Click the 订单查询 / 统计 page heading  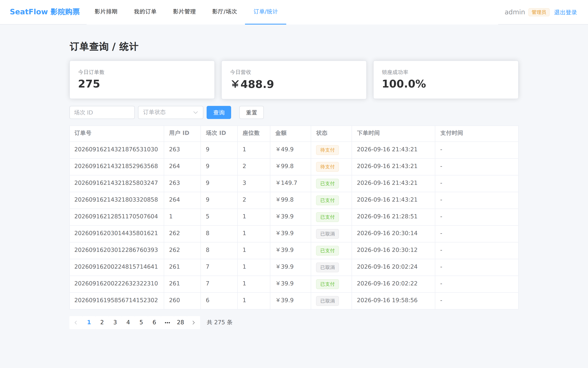(x=104, y=46)
